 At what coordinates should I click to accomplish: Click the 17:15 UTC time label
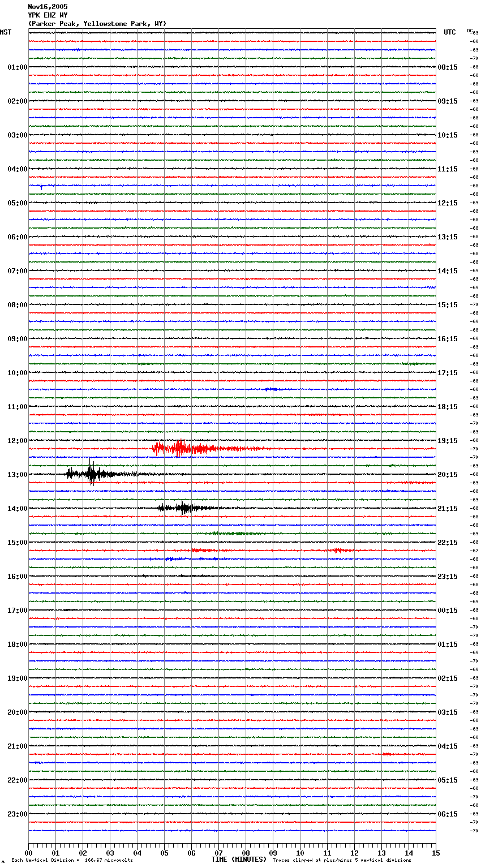point(448,373)
